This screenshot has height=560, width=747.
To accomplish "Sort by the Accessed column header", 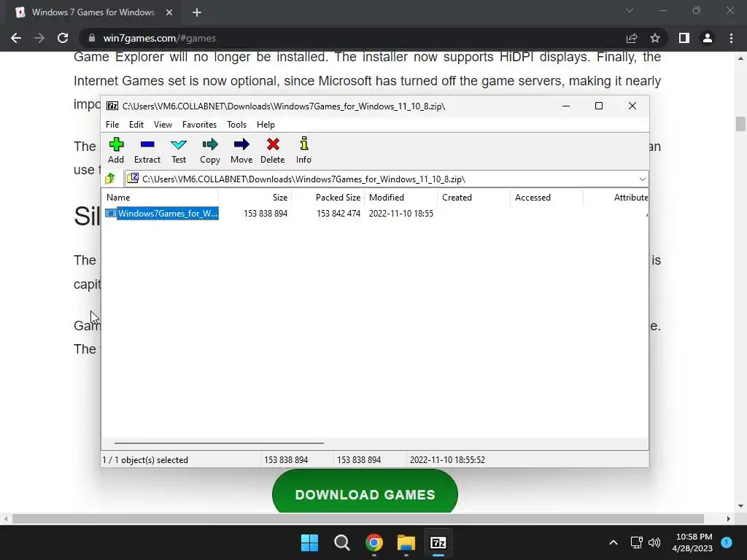I will [547, 197].
